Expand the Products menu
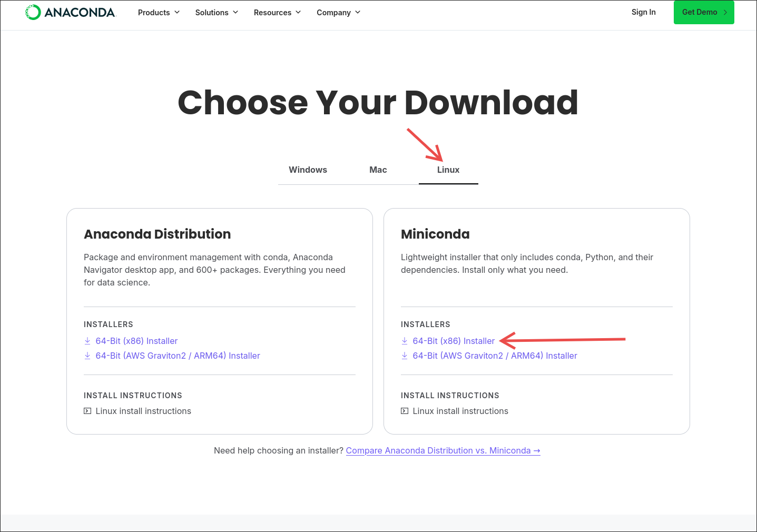 [159, 12]
